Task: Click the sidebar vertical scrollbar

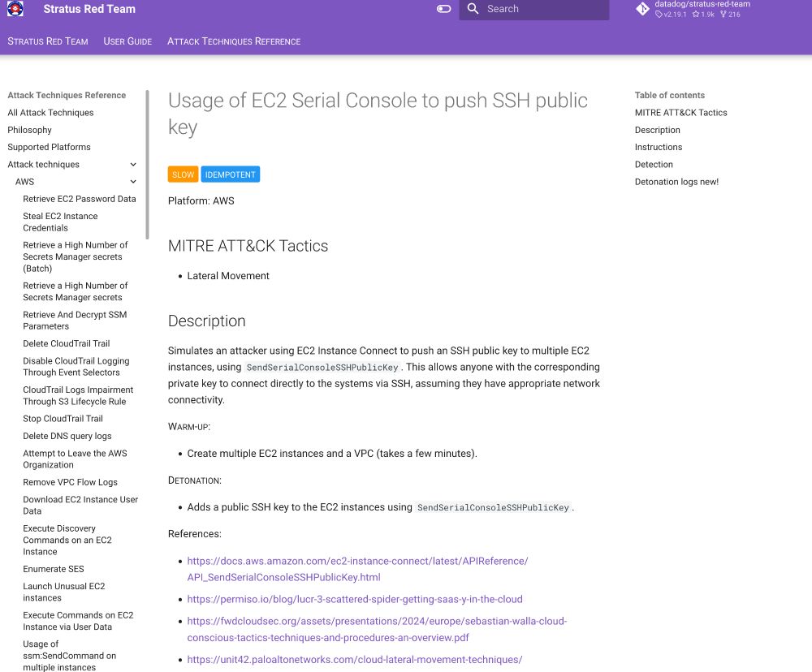Action: pyautogui.click(x=147, y=165)
